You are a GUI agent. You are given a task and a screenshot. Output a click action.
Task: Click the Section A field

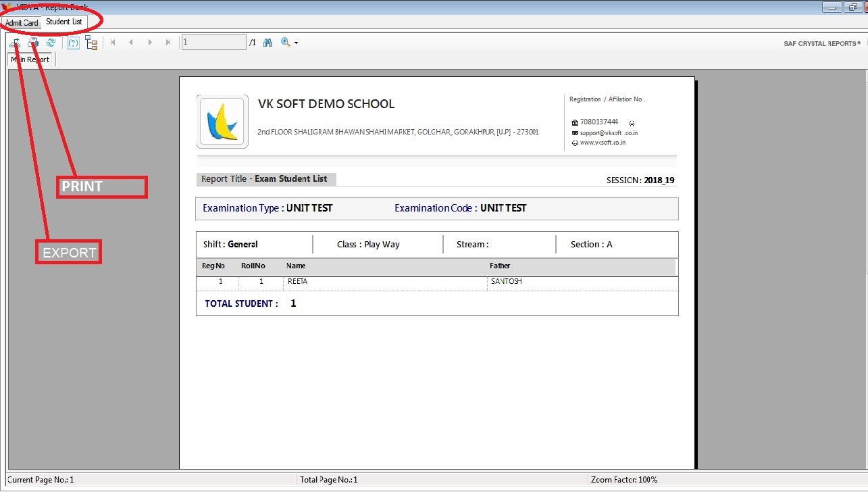coord(591,245)
